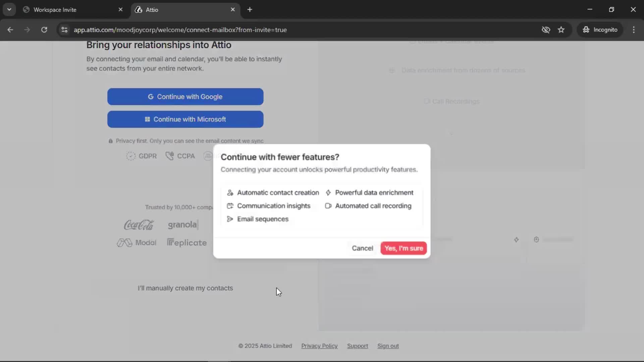
Task: Open site information via the lock icon
Action: tap(64, 29)
